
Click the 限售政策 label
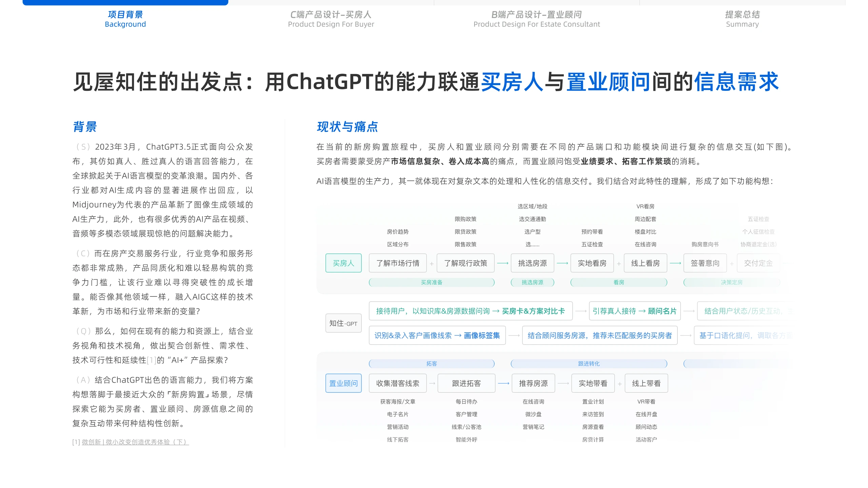(x=466, y=244)
